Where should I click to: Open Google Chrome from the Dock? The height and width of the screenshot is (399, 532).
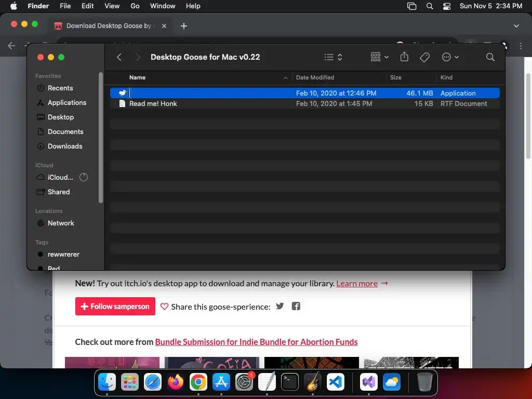(x=198, y=382)
